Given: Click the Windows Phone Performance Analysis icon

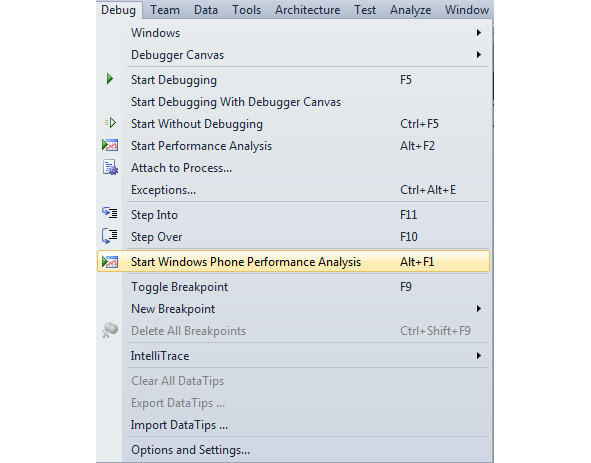Looking at the screenshot, I should point(110,262).
